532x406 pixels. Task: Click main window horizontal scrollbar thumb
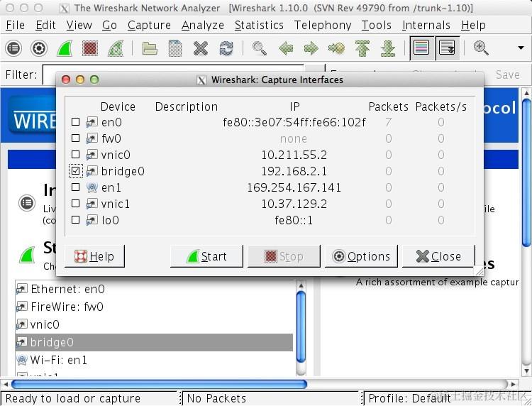(x=160, y=384)
